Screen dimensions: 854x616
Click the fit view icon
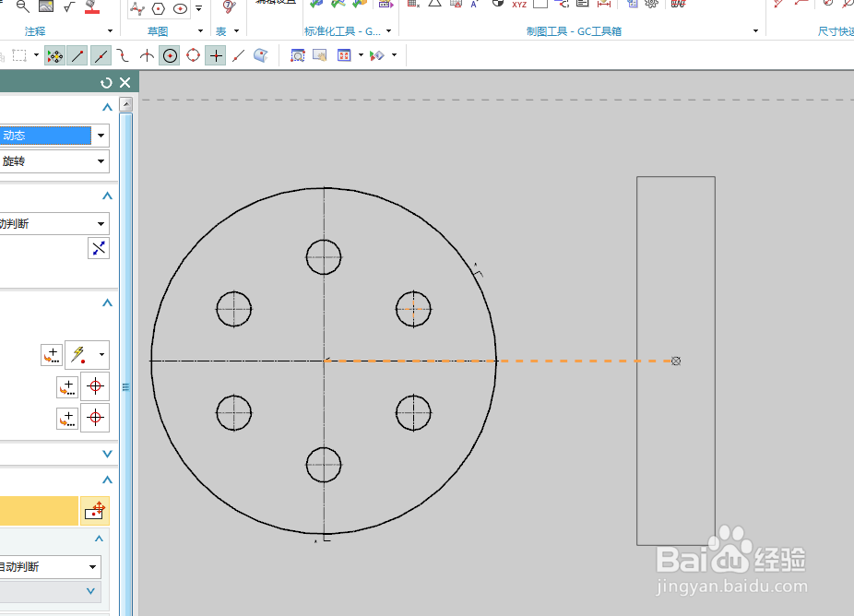pos(344,55)
